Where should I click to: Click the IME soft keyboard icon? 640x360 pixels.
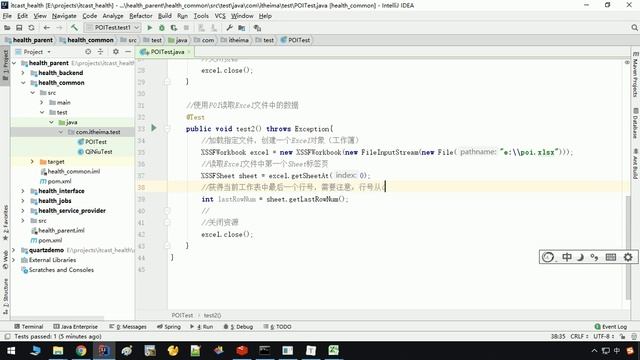click(611, 257)
